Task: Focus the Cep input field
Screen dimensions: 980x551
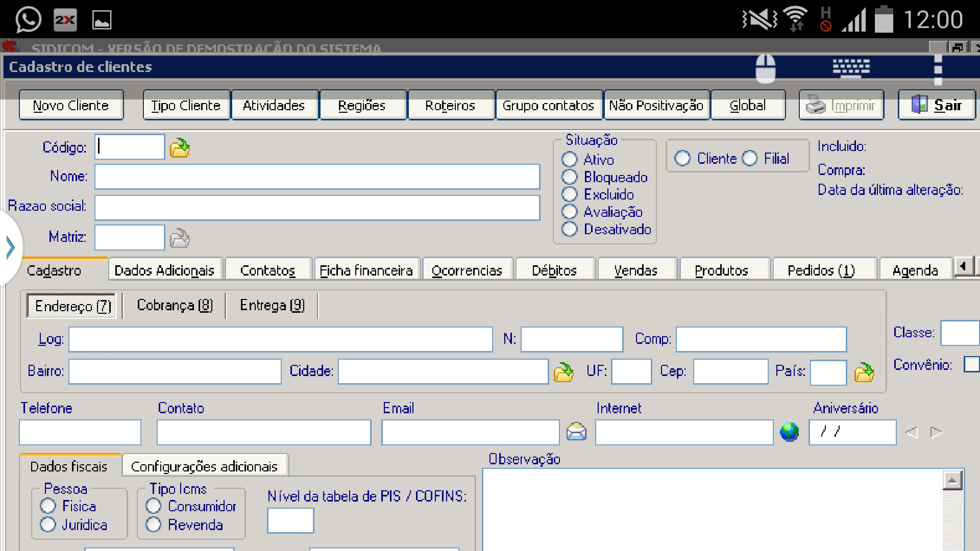Action: point(730,371)
